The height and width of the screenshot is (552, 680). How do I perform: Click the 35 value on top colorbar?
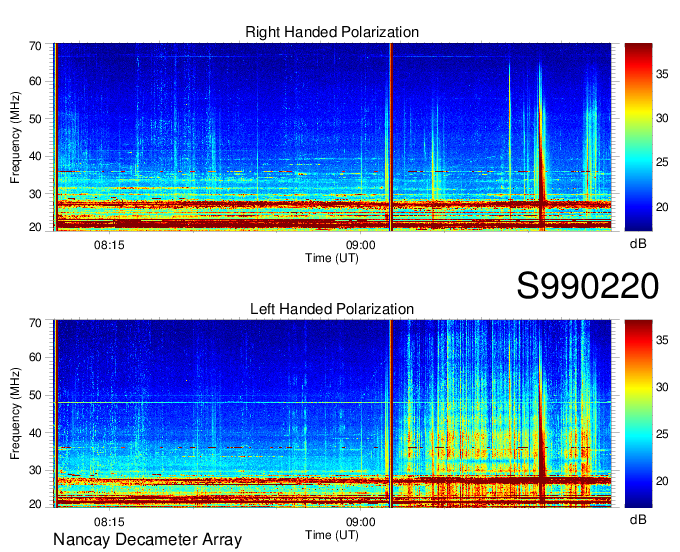point(662,74)
